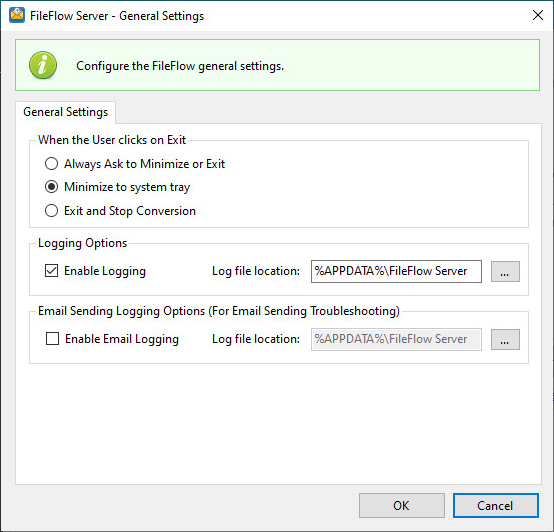Click the 'Log file location:' label beside Enable Email Logging
The image size is (554, 532).
tap(256, 339)
